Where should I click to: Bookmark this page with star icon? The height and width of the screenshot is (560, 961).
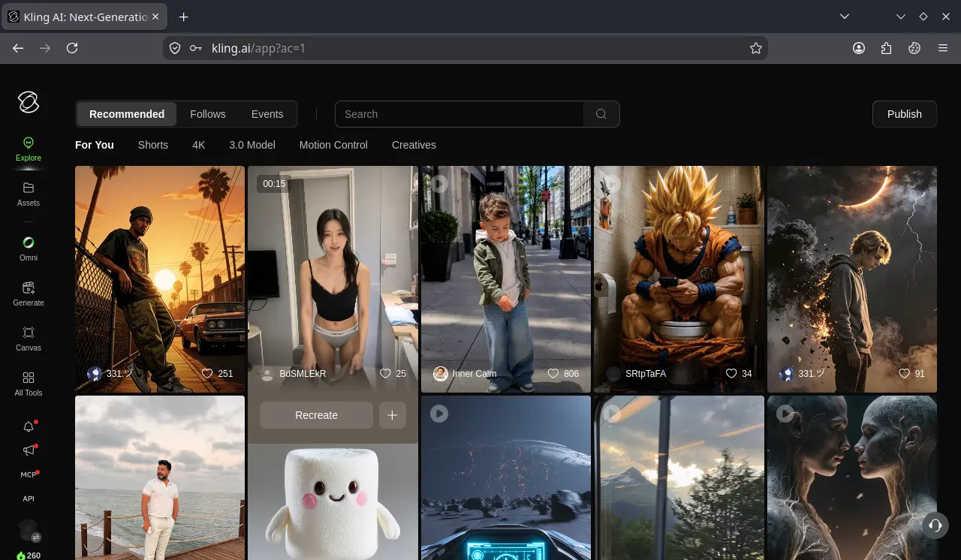pos(756,48)
